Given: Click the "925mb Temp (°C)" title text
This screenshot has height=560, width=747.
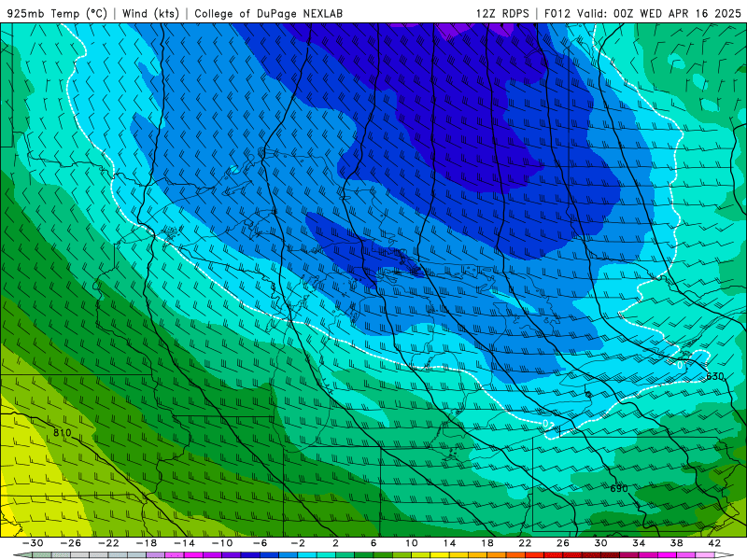Looking at the screenshot, I should pyautogui.click(x=58, y=13).
